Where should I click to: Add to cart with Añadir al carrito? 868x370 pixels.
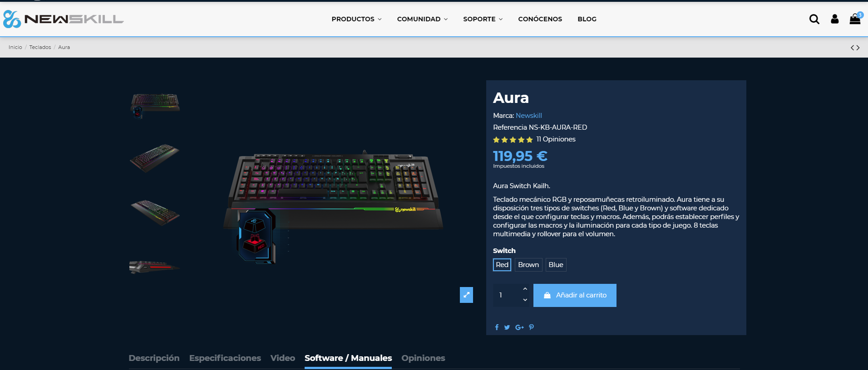coord(575,295)
